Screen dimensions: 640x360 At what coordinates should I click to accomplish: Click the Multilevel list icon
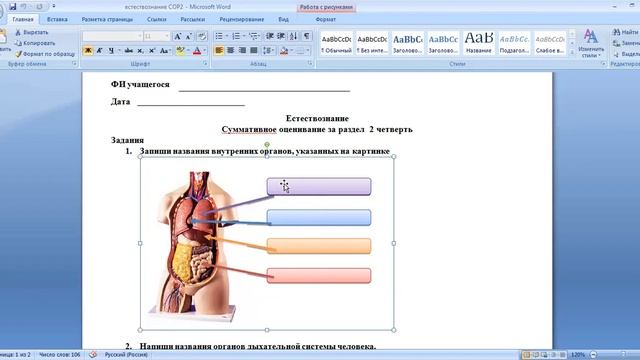pyautogui.click(x=253, y=36)
